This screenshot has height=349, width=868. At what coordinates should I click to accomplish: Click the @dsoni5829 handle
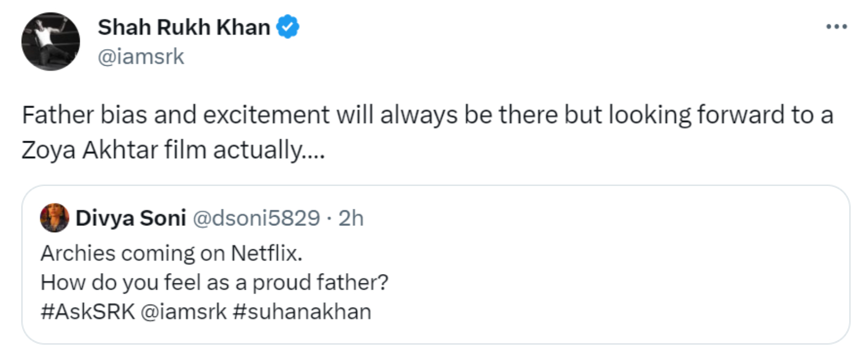pos(256,218)
